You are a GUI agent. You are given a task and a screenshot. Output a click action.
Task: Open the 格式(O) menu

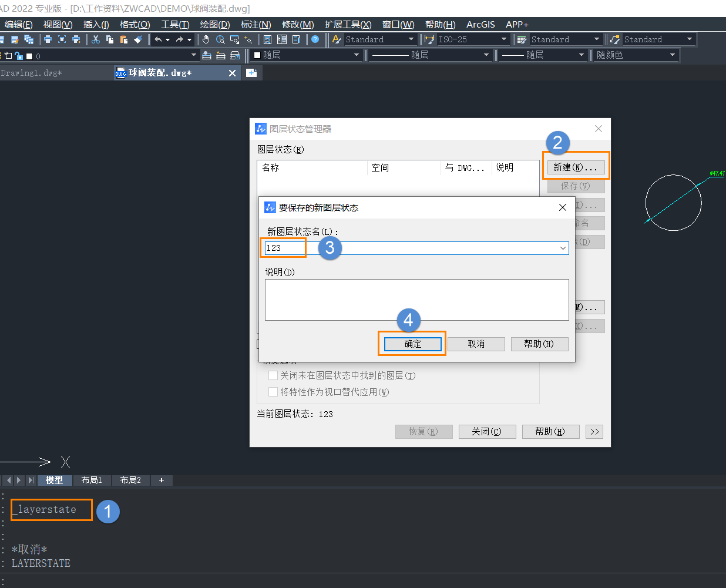tap(135, 25)
